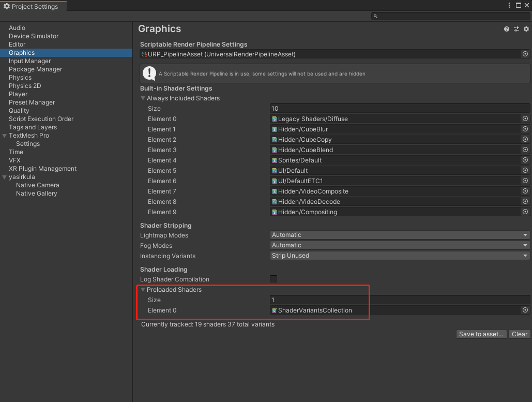Open Native Camera settings under yasirkula

[38, 185]
